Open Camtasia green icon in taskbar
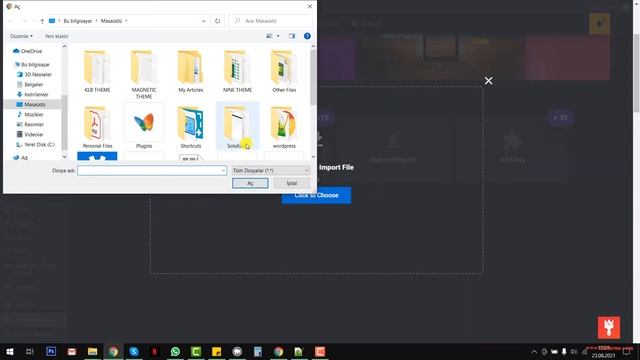This screenshot has height=360, width=640. click(x=196, y=351)
